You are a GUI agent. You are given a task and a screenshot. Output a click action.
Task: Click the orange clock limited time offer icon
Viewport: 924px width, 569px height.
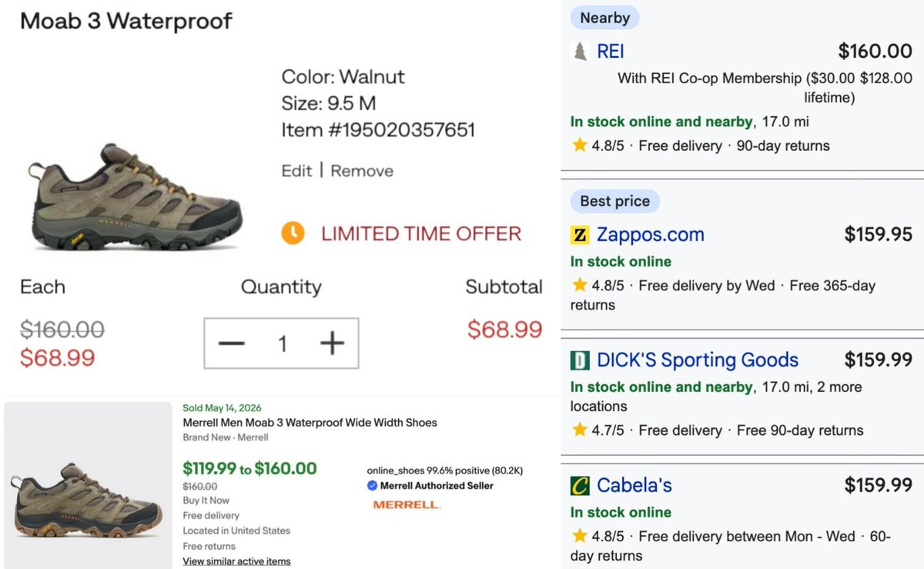click(x=293, y=233)
